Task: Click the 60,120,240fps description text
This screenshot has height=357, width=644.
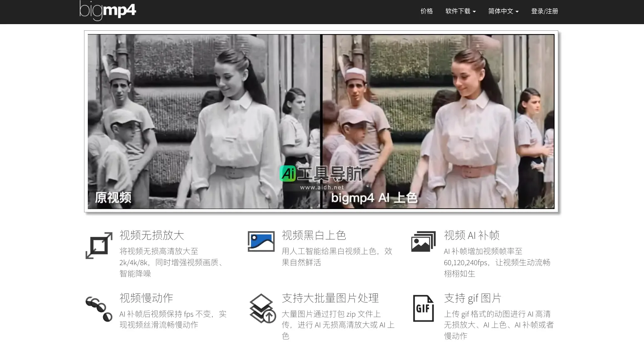Action: coord(497,262)
